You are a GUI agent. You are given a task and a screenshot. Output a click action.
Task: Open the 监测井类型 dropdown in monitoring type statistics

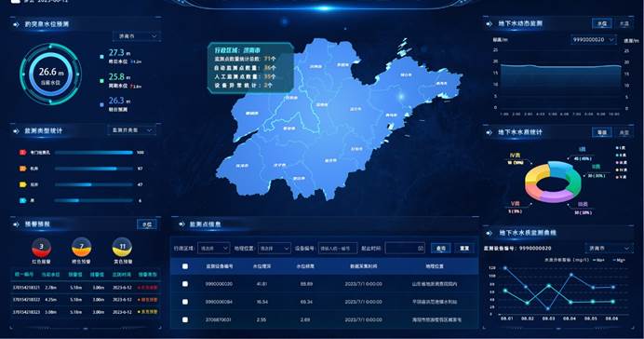point(132,130)
